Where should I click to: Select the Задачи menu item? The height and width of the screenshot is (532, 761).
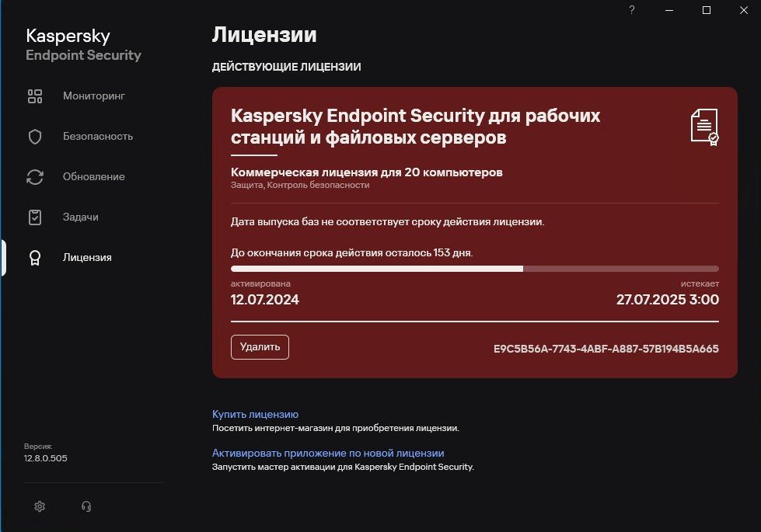pyautogui.click(x=81, y=217)
